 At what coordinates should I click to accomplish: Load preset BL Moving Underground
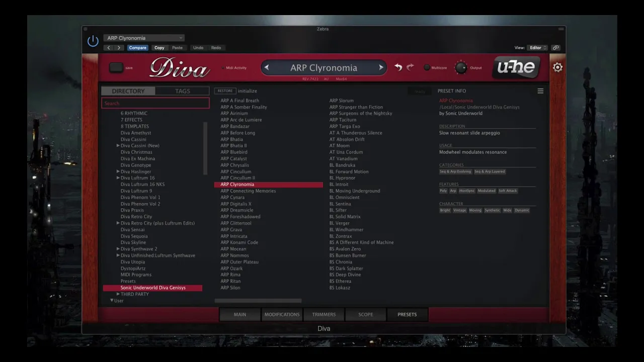(x=355, y=191)
